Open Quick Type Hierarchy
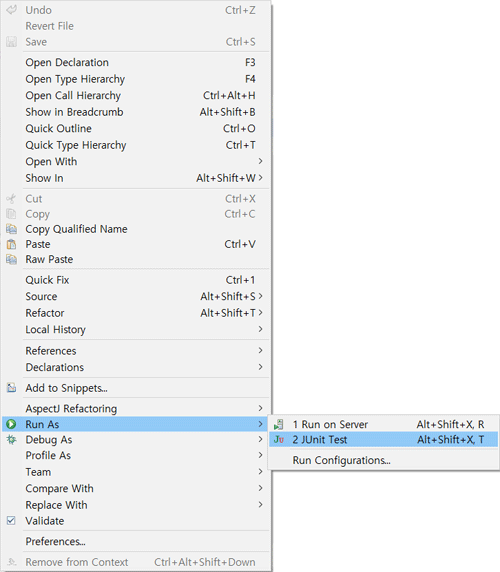This screenshot has height=572, width=500. pyautogui.click(x=137, y=145)
